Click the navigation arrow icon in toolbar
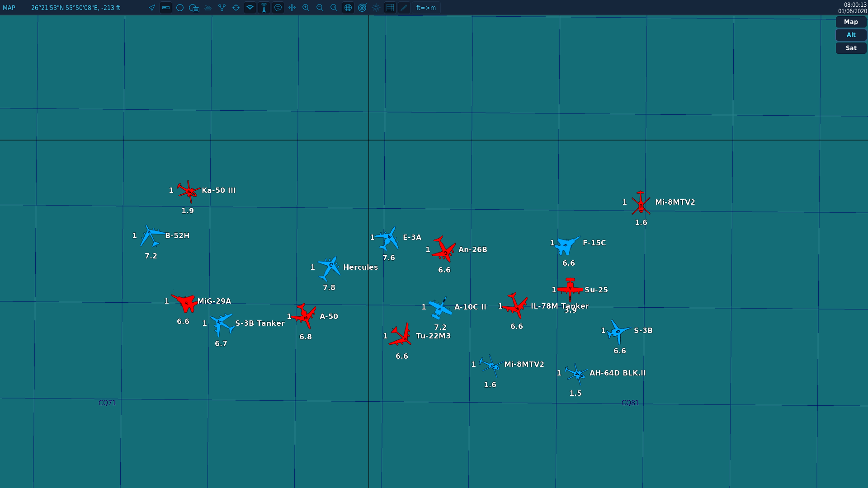868x488 pixels. click(152, 8)
